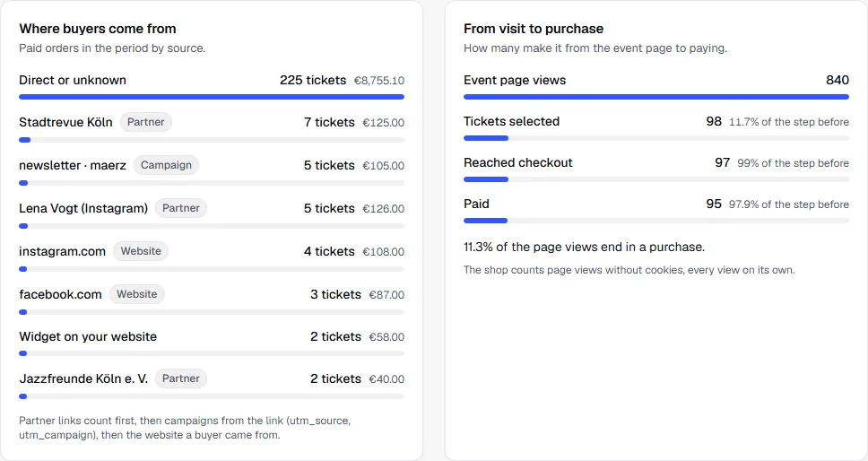Click the €126.00 amount
This screenshot has height=461, width=868.
[x=383, y=209]
